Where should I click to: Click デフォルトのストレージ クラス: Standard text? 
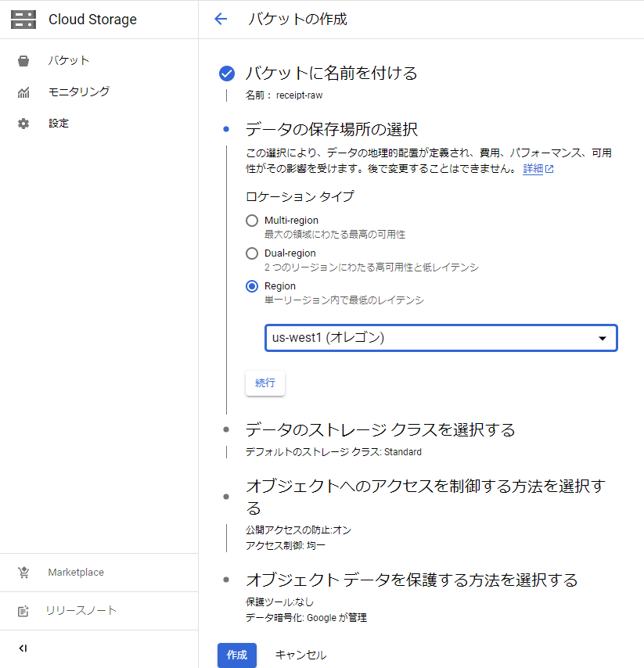333,452
